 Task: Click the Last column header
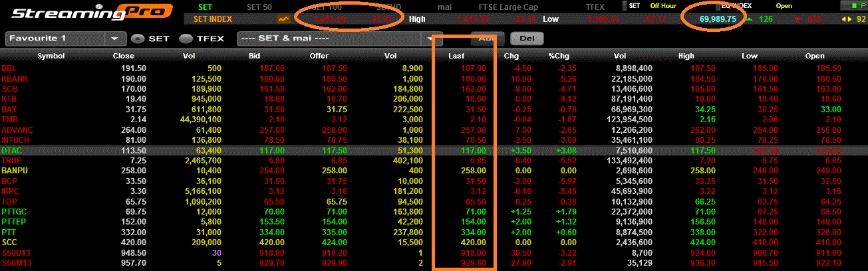456,56
